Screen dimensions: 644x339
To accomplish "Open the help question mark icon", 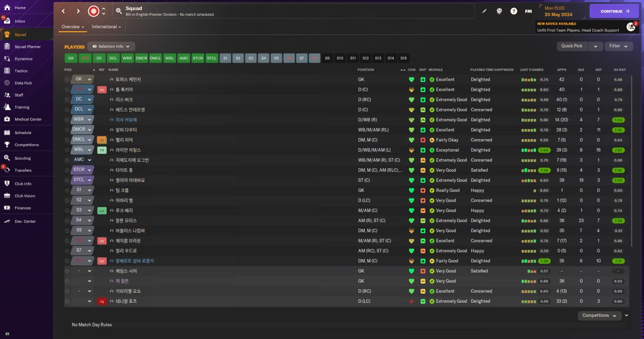I will click(x=514, y=11).
